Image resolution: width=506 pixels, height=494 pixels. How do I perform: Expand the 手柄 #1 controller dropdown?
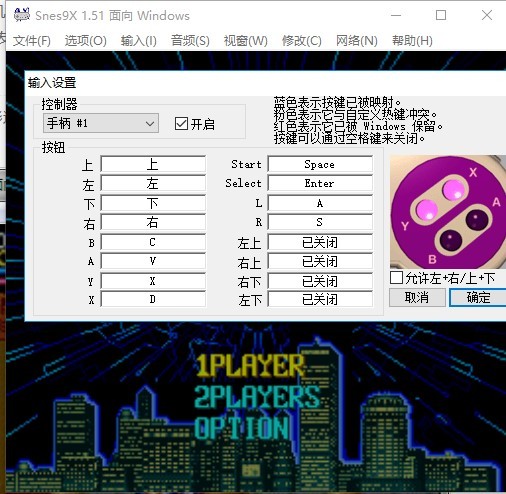click(x=101, y=123)
